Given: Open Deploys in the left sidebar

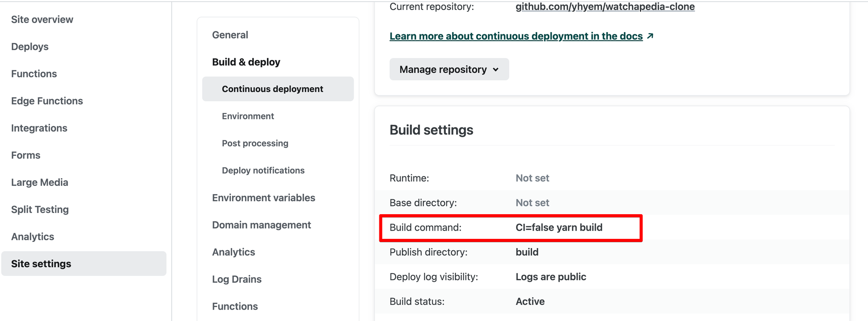Looking at the screenshot, I should click(x=30, y=46).
